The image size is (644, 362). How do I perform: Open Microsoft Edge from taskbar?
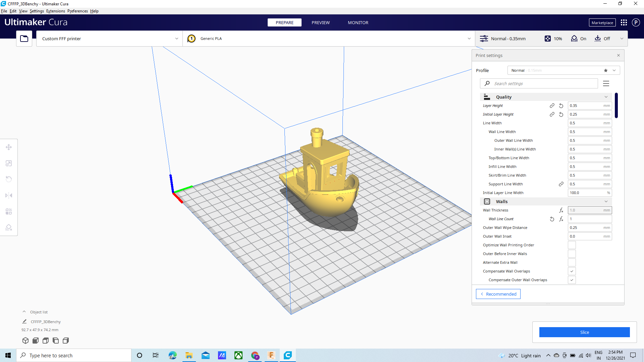click(x=172, y=355)
